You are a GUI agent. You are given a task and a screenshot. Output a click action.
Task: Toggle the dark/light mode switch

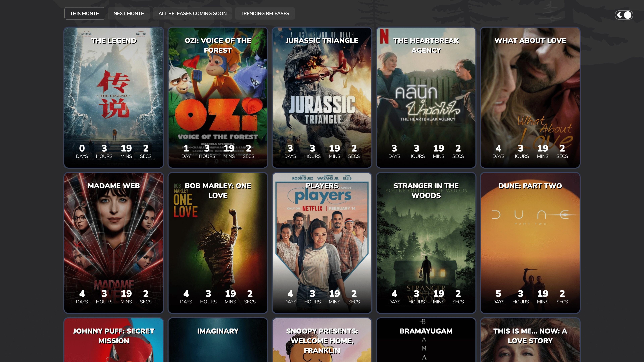coord(624,15)
